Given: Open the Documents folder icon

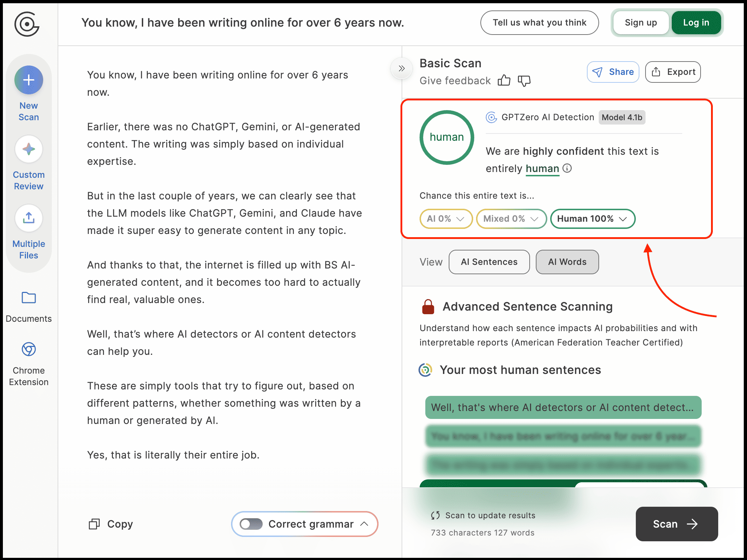Looking at the screenshot, I should tap(29, 298).
